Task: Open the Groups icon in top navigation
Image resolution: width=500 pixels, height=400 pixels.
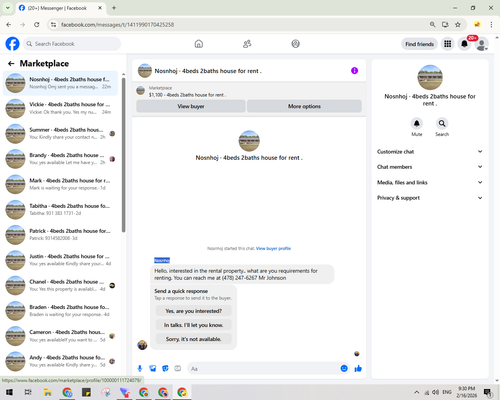Action: pyautogui.click(x=295, y=44)
